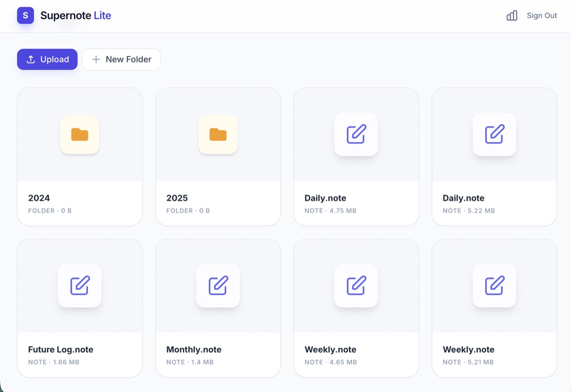This screenshot has width=571, height=392.
Task: Click the purple S logo icon
Action: [25, 15]
